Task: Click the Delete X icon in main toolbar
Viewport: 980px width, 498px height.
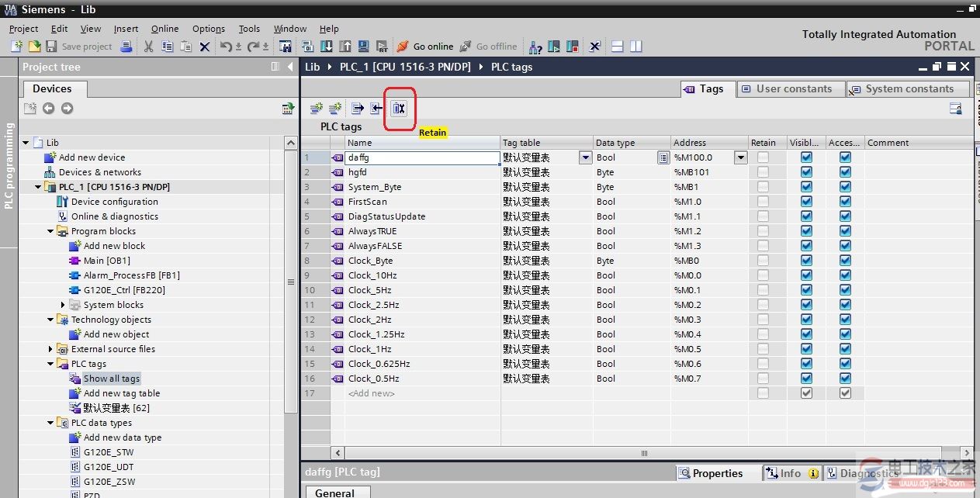Action: tap(205, 47)
